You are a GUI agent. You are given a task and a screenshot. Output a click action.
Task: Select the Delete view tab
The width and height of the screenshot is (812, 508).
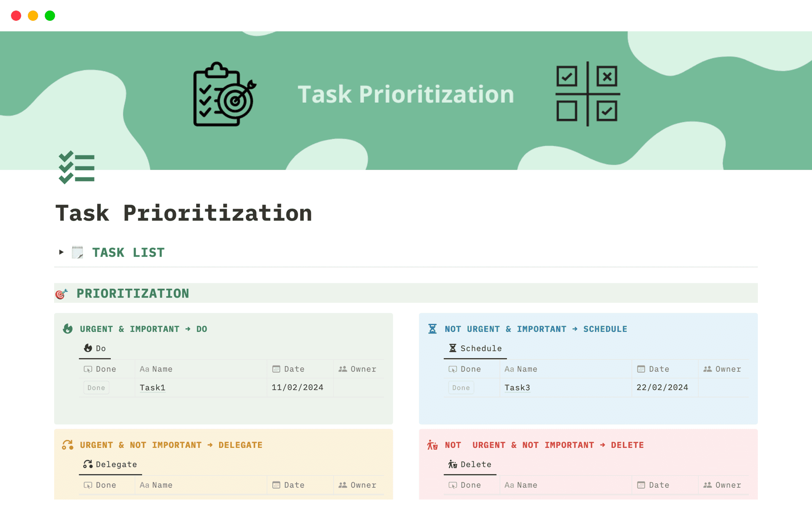click(x=470, y=464)
